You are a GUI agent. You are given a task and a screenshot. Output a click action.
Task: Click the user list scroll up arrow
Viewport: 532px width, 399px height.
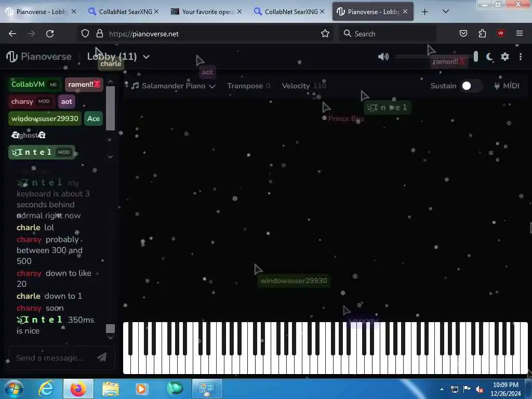click(110, 82)
